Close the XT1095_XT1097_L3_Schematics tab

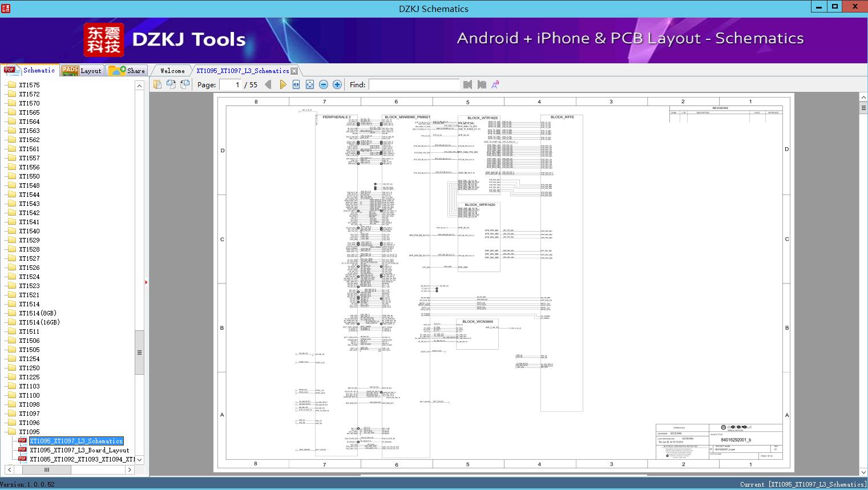[294, 71]
